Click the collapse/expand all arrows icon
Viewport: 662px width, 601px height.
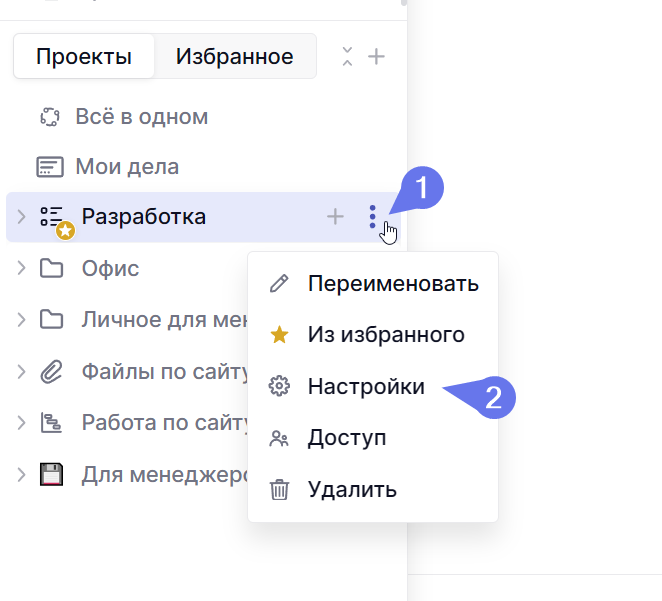tap(347, 57)
